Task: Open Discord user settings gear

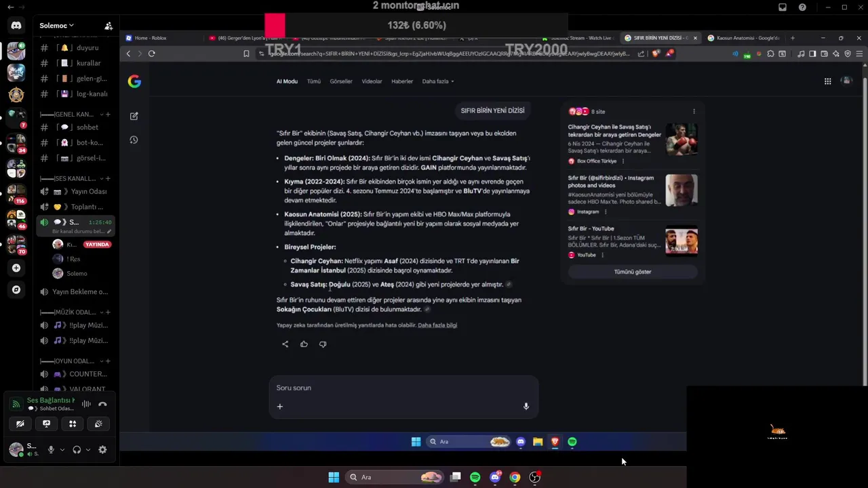Action: pos(102,449)
